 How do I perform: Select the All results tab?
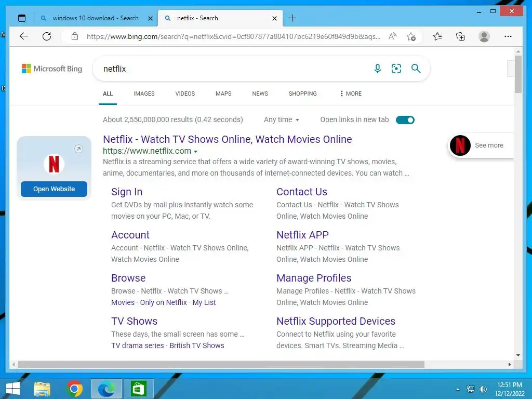108,94
